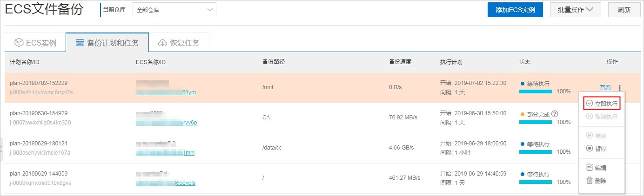Click the disabled 继续 menu option
The width and height of the screenshot is (644, 196).
point(597,136)
